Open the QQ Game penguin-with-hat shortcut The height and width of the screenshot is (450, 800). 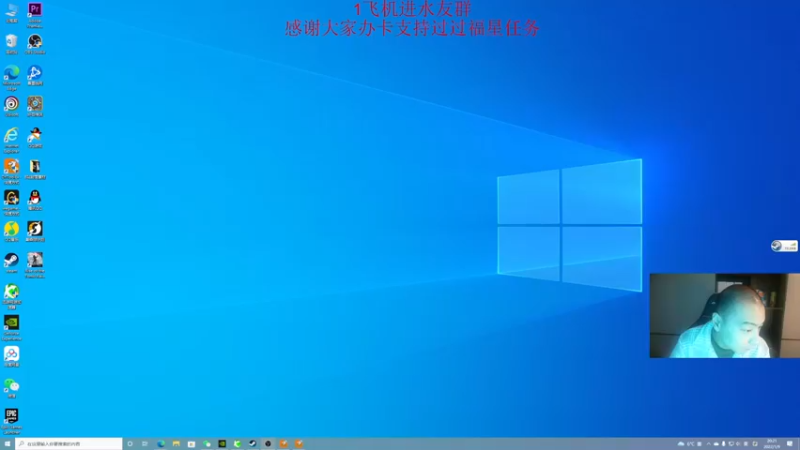pos(35,138)
